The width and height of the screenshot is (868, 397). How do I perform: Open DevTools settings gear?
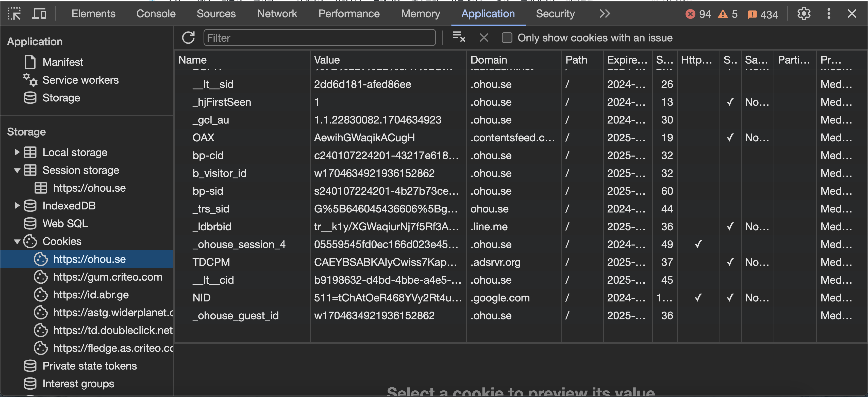point(804,14)
